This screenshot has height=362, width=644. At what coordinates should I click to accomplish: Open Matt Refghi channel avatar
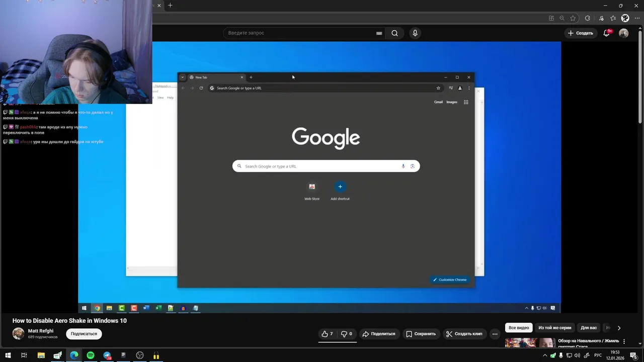point(18,334)
